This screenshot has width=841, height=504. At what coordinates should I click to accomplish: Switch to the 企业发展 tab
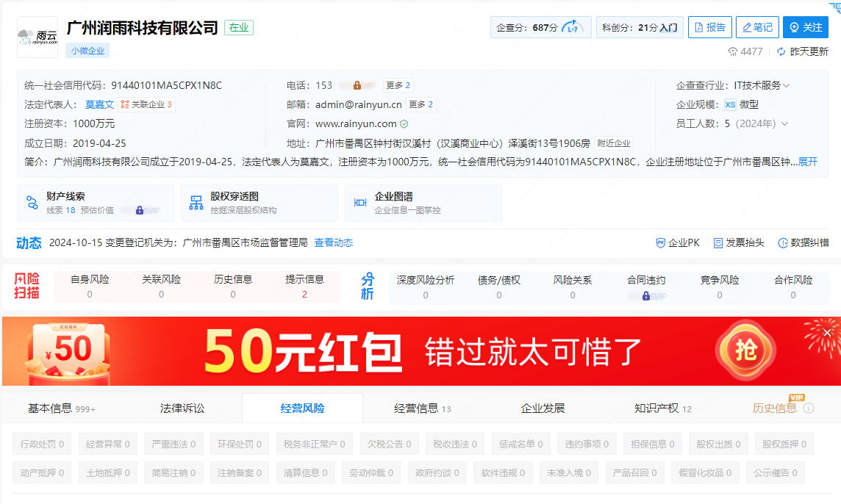[x=543, y=408]
